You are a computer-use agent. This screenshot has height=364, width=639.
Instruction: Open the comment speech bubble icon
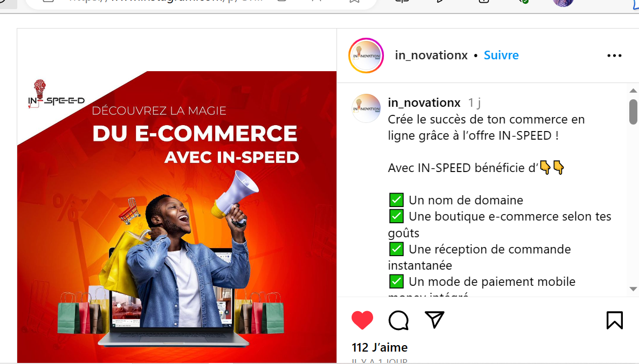pyautogui.click(x=398, y=320)
